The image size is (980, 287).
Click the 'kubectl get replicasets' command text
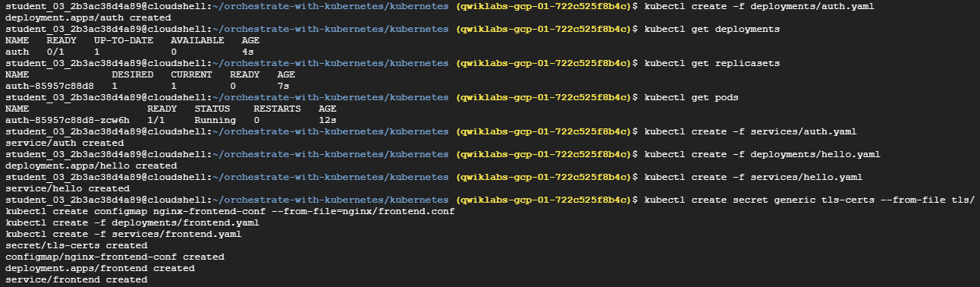pos(712,63)
